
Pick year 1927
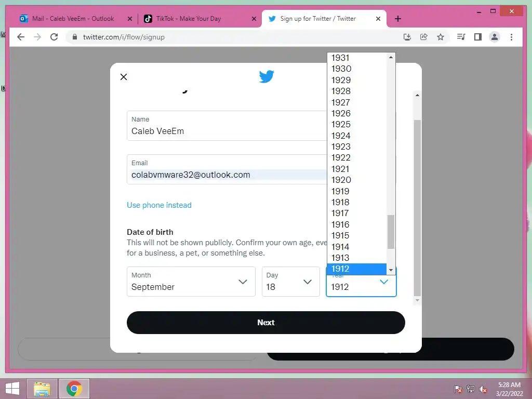point(356,102)
